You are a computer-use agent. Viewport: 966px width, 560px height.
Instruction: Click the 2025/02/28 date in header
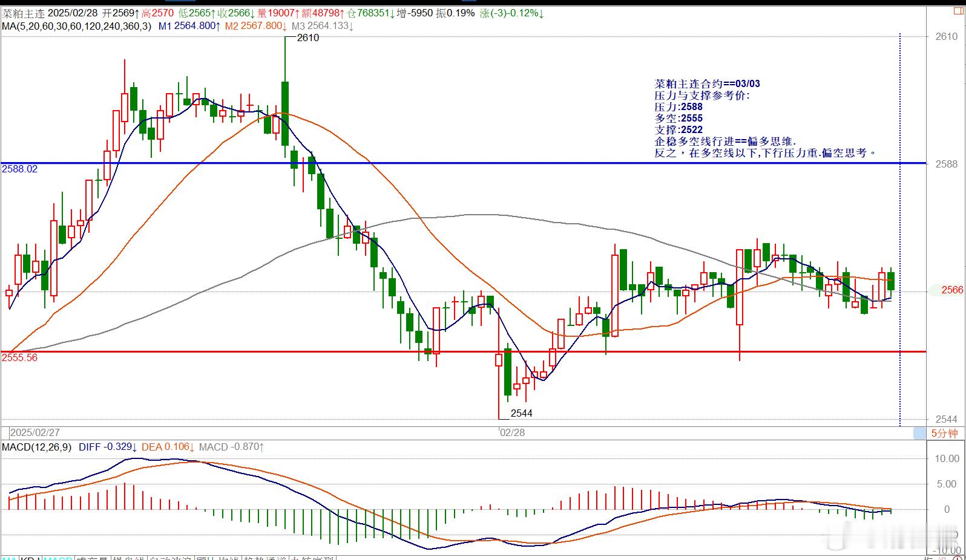(73, 13)
